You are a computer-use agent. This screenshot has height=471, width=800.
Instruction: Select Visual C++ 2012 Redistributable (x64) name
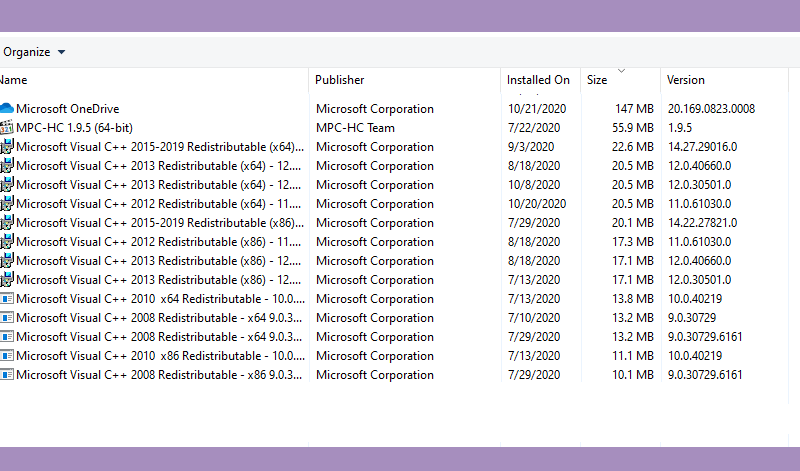[158, 204]
